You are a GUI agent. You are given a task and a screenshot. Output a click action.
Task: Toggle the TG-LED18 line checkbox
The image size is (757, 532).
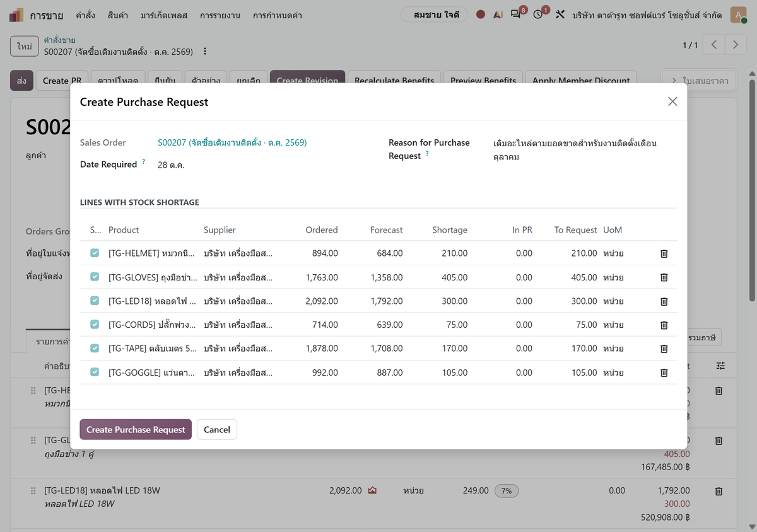point(95,301)
